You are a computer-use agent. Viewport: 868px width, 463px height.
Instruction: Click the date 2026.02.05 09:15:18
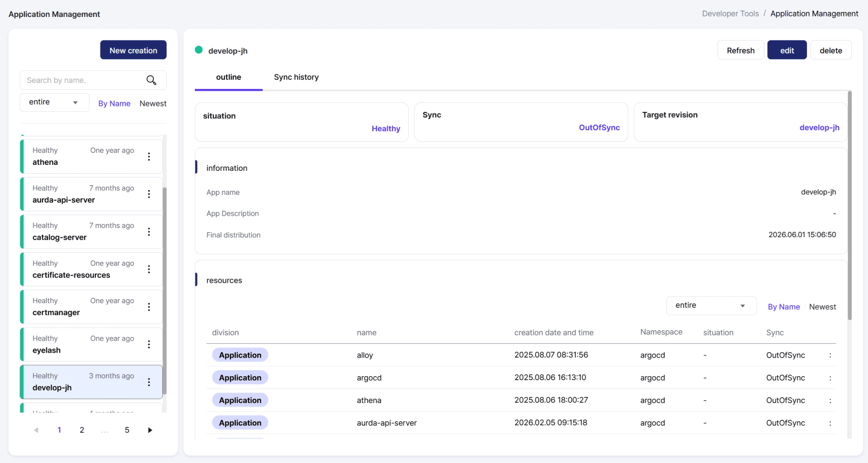coord(551,423)
